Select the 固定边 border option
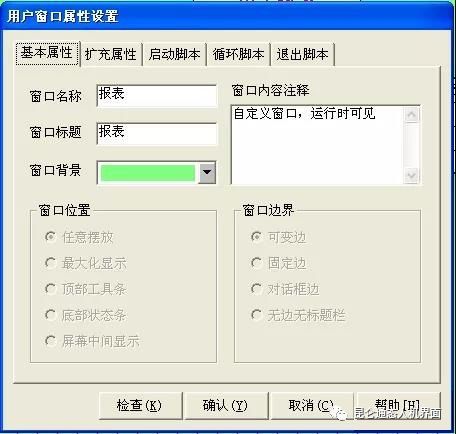The image size is (456, 434). (x=256, y=263)
